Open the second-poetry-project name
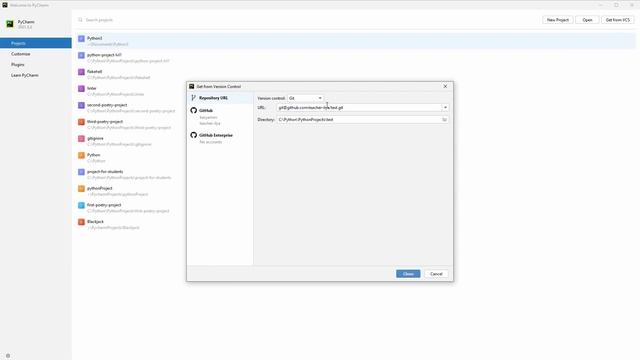Screen dimensions: 640x360 [x=107, y=105]
